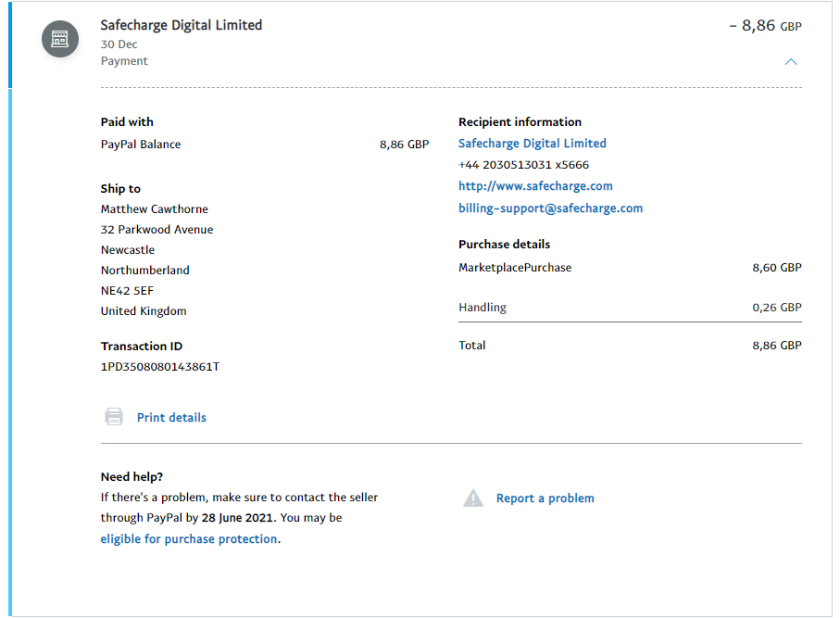The width and height of the screenshot is (840, 618).
Task: Click the Handling fee row
Action: coord(483,308)
